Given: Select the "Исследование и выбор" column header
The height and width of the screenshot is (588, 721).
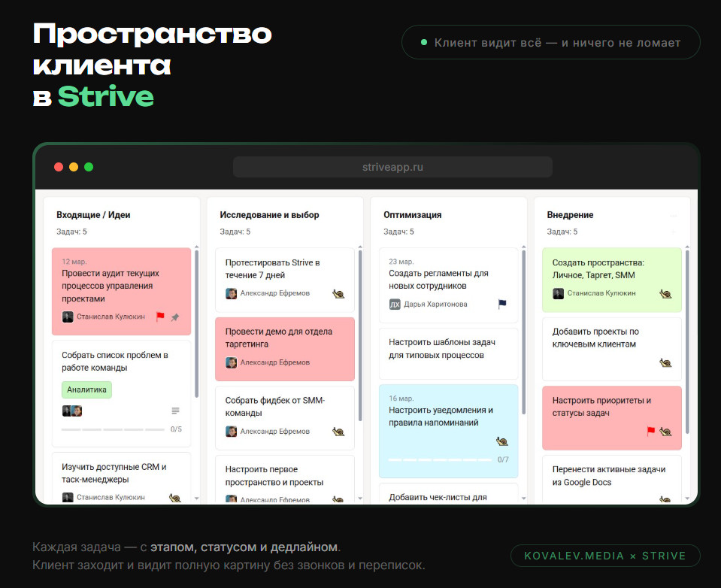Looking at the screenshot, I should pyautogui.click(x=269, y=215).
